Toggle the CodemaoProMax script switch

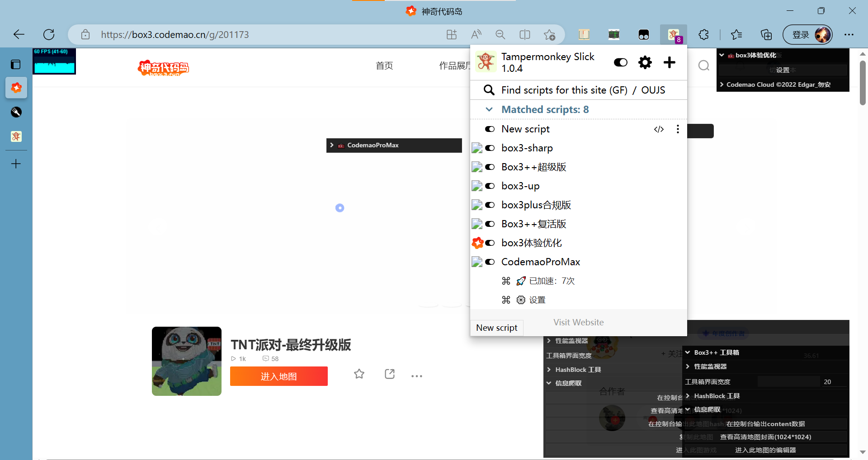[x=490, y=262]
